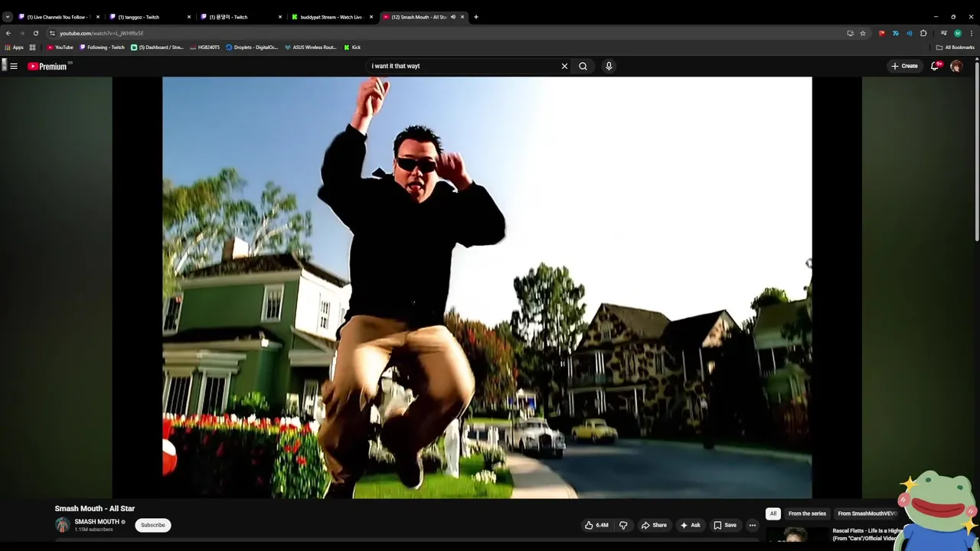980x551 pixels.
Task: Open the Chrome extensions puzzle icon
Action: 923,33
